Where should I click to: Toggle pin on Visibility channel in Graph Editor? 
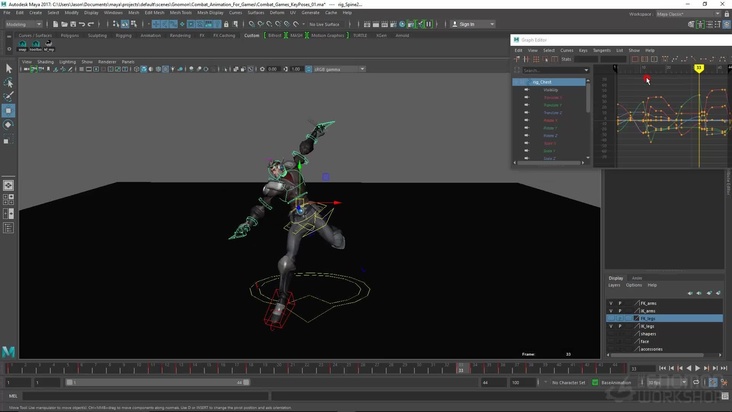pos(527,90)
